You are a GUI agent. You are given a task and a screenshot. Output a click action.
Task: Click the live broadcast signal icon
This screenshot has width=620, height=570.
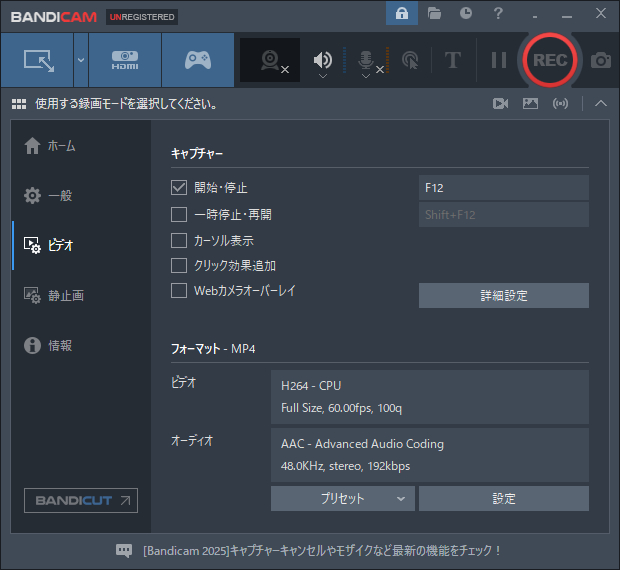[560, 104]
